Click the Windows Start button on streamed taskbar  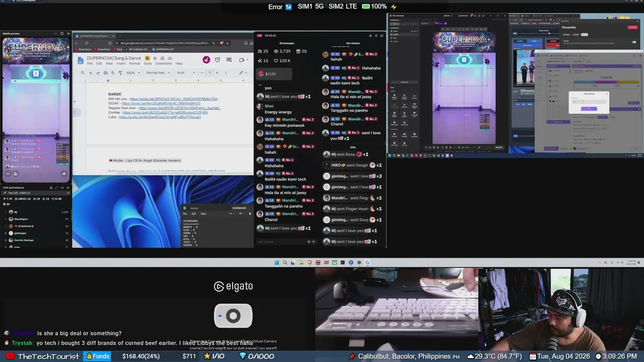coord(277,262)
